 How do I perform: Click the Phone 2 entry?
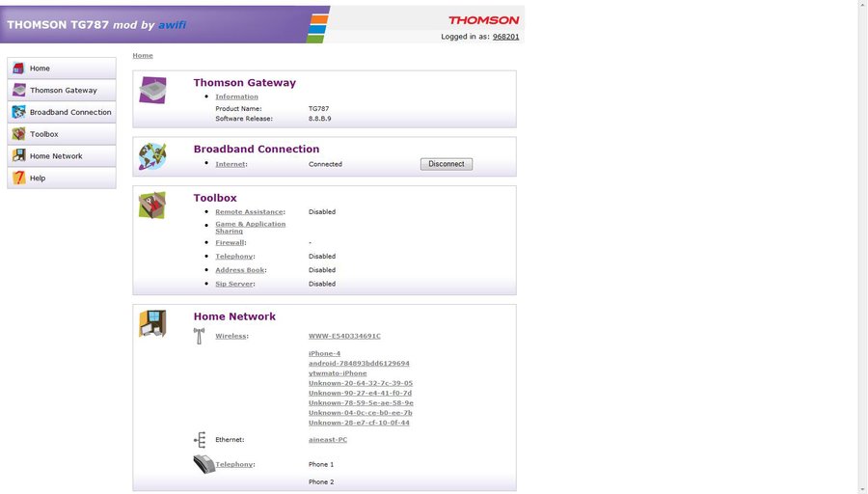(321, 481)
